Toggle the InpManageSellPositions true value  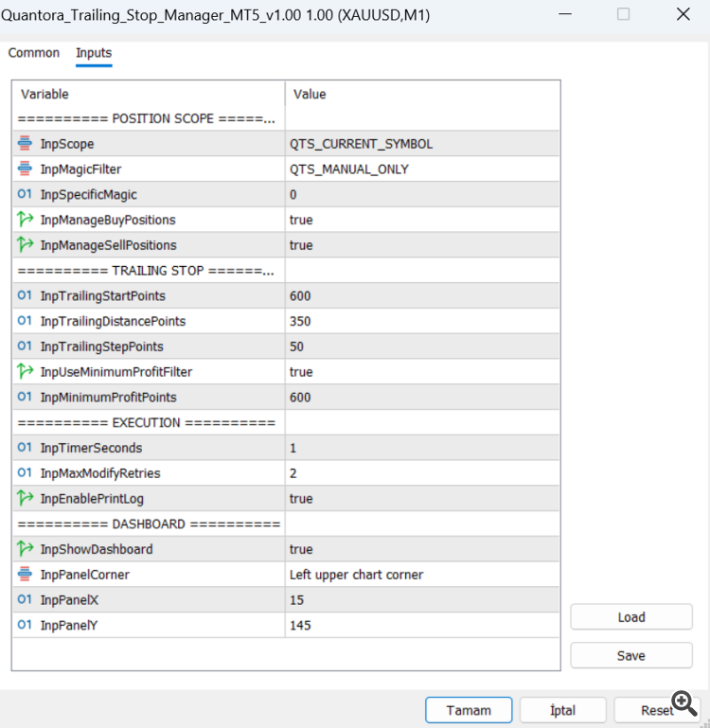(x=422, y=245)
